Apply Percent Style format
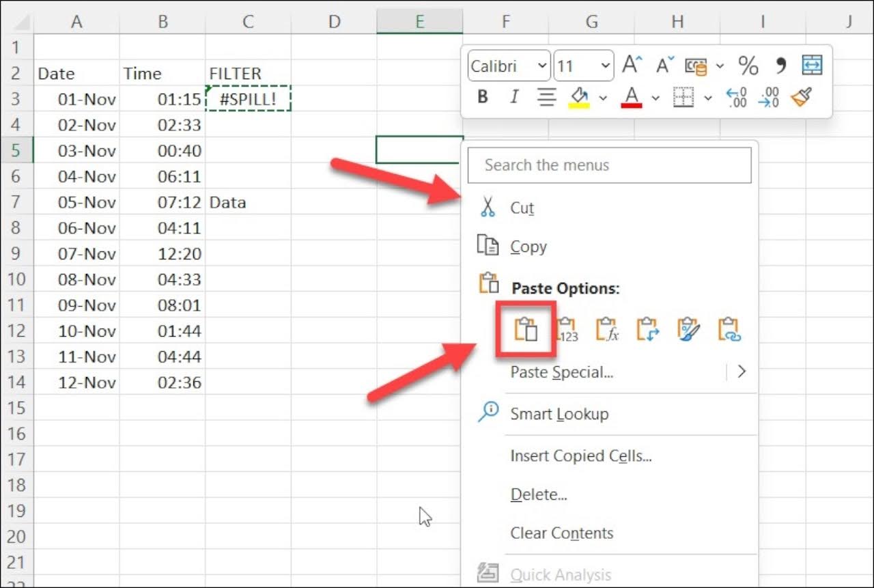This screenshot has height=588, width=874. click(x=748, y=66)
